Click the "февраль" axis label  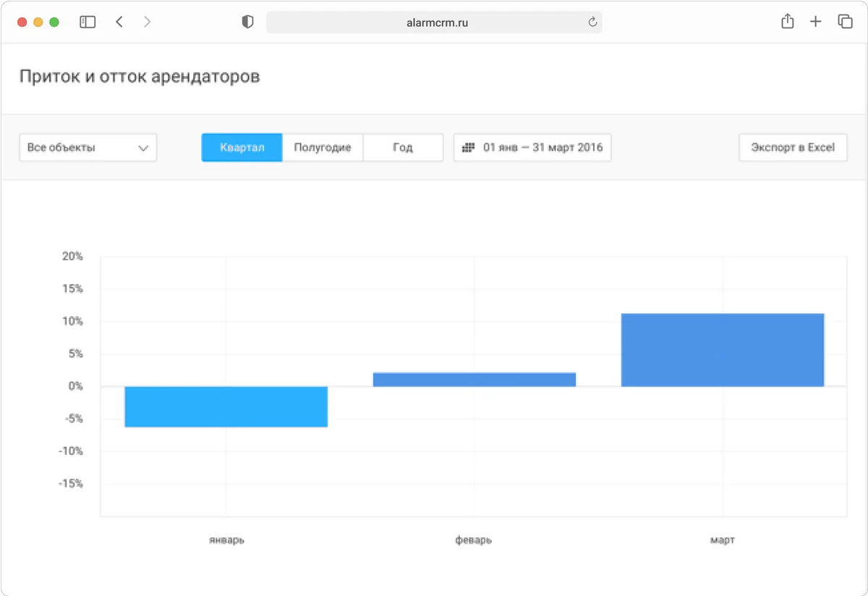point(474,540)
